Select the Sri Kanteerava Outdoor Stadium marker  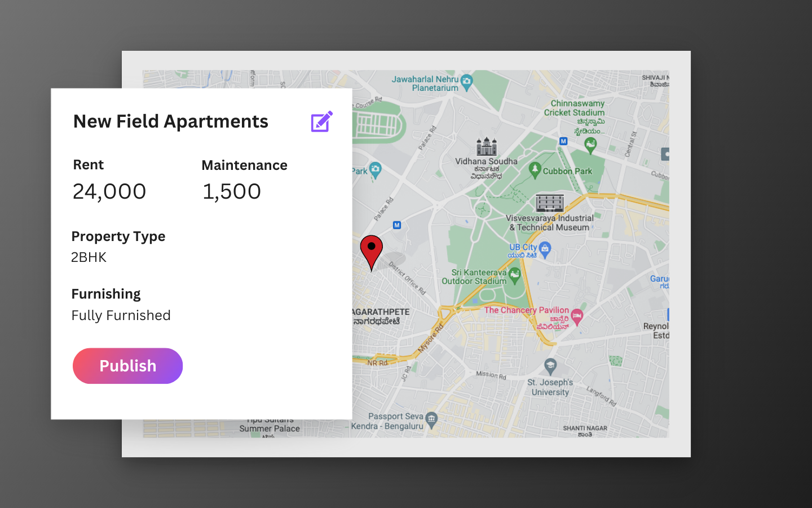click(x=514, y=275)
